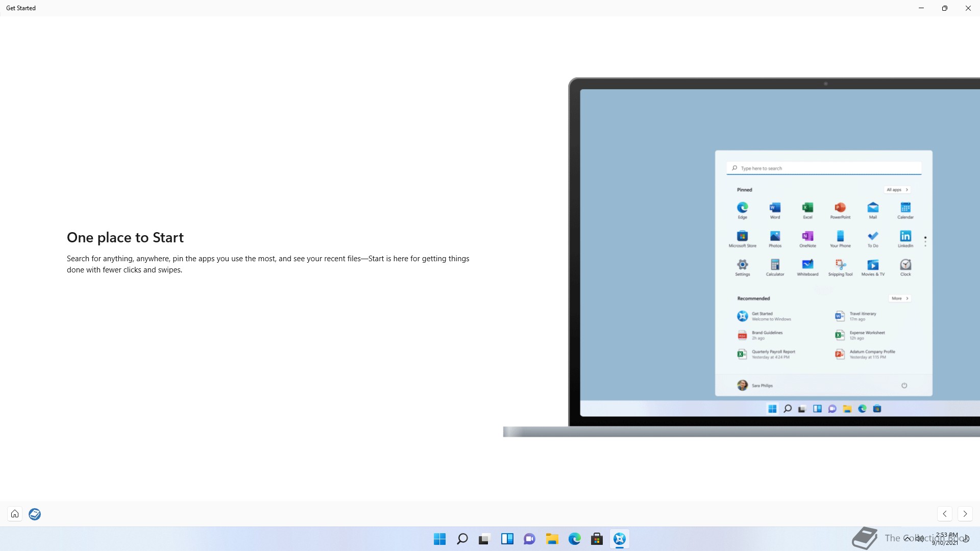Open File Explorer from the taskbar
This screenshot has width=980, height=551.
click(552, 539)
